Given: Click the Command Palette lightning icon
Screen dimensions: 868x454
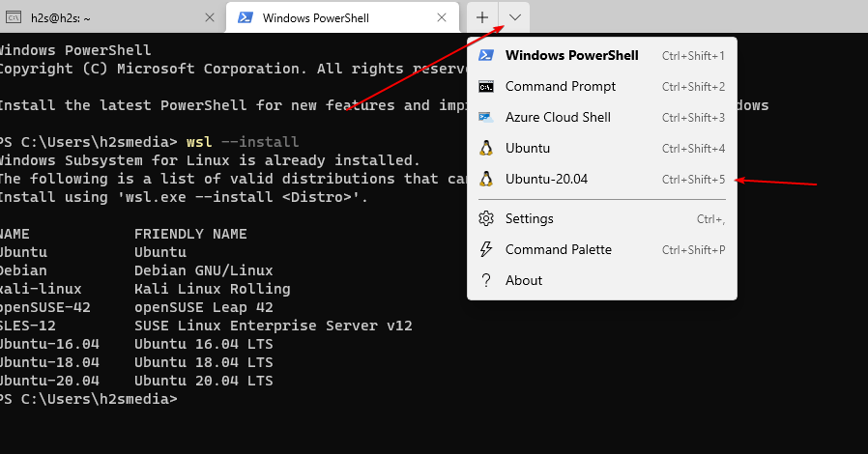Looking at the screenshot, I should pos(487,249).
